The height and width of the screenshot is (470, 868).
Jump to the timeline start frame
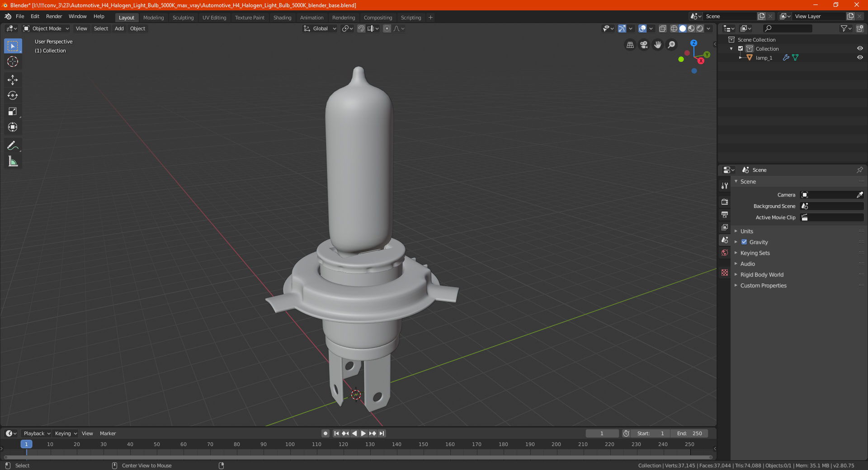tap(336, 433)
